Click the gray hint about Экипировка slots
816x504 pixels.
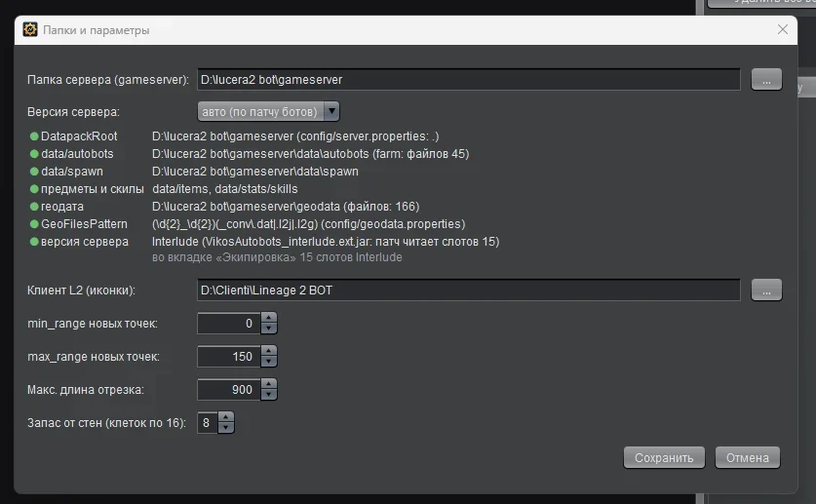(x=277, y=257)
